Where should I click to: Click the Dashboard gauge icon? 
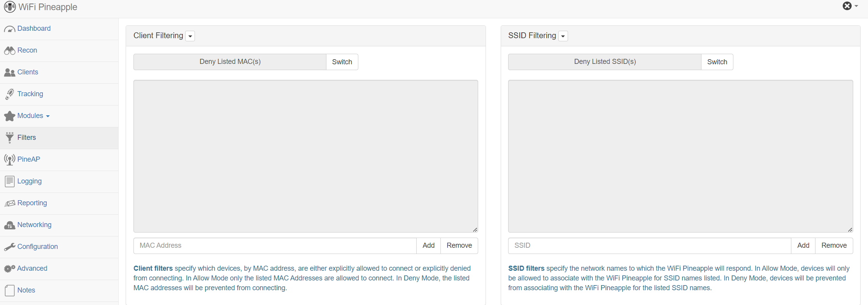click(9, 29)
